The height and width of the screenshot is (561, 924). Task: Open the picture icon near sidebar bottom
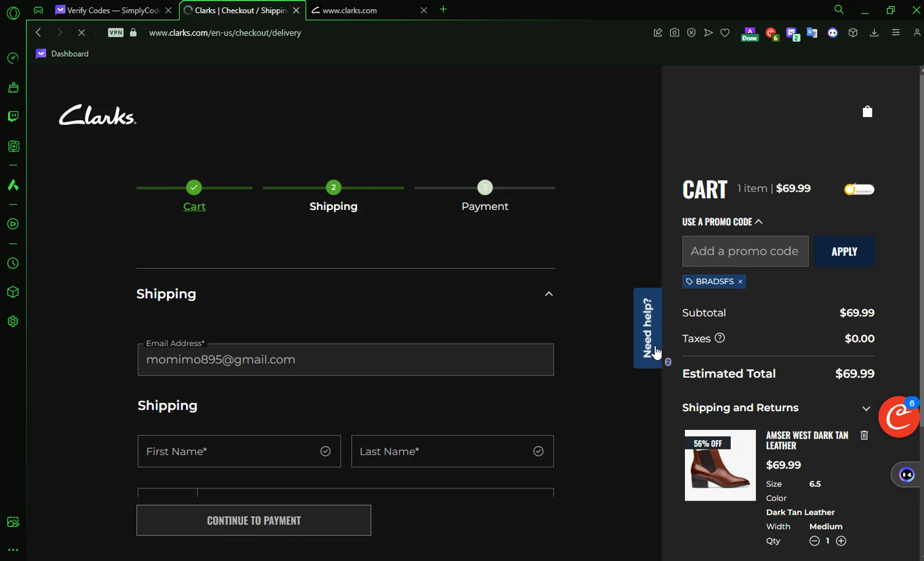point(13,522)
